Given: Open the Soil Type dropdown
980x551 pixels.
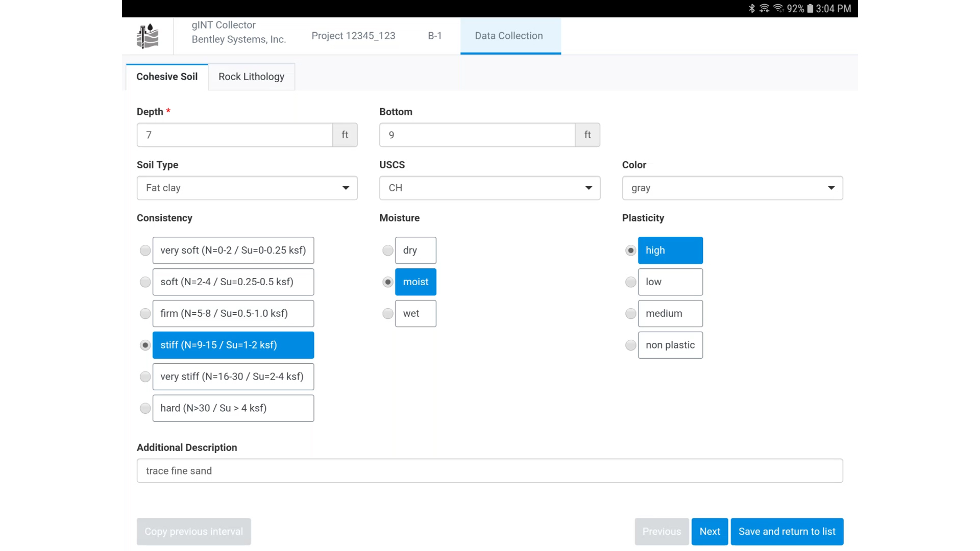Looking at the screenshot, I should coord(247,188).
